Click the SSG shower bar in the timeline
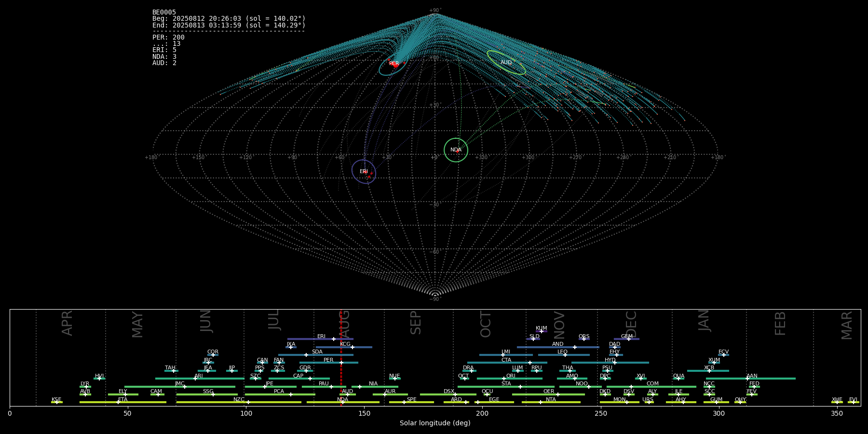 click(x=207, y=394)
